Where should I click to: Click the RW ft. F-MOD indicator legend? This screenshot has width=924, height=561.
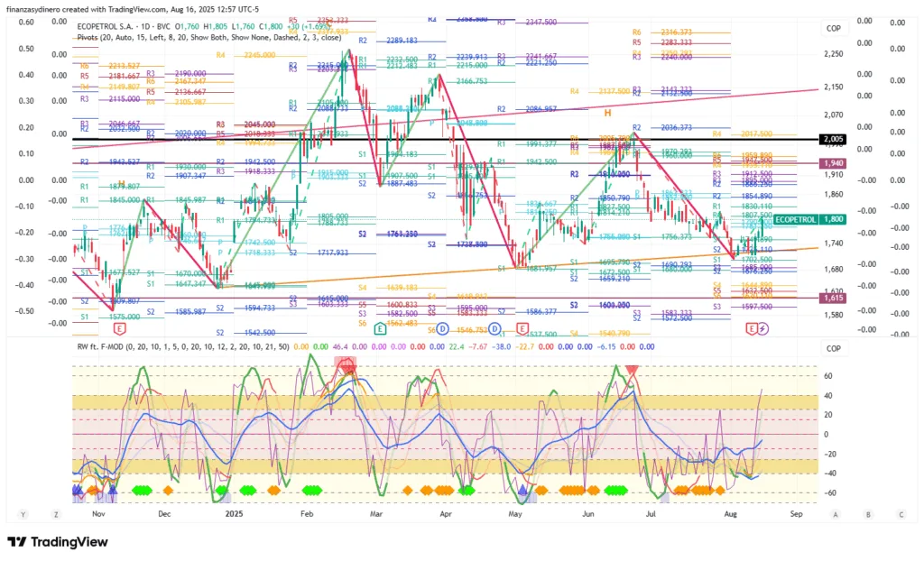click(182, 346)
